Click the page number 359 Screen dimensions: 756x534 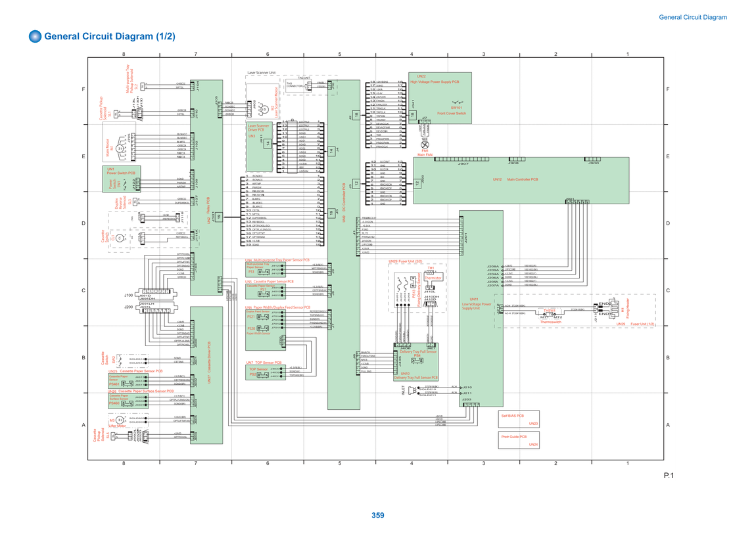coord(377,515)
